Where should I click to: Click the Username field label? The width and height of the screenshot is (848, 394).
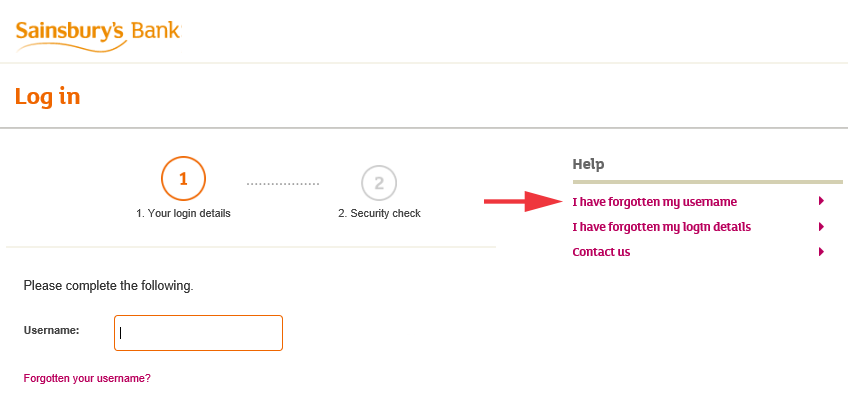tap(51, 330)
